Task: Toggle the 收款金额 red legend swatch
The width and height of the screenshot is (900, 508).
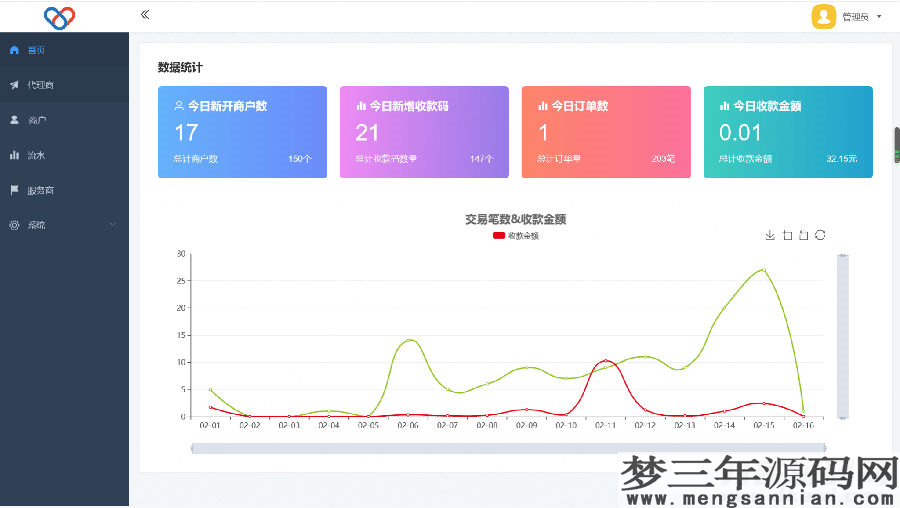Action: [x=499, y=235]
